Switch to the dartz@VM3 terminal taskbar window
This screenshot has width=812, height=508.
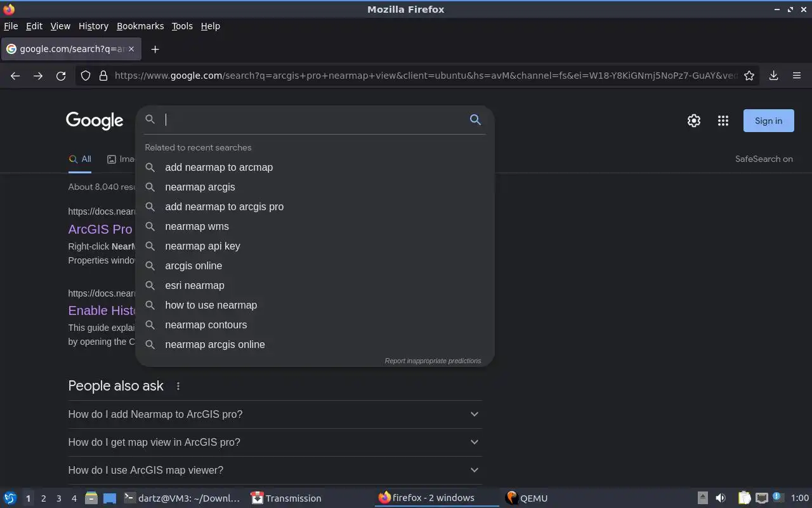pyautogui.click(x=182, y=498)
